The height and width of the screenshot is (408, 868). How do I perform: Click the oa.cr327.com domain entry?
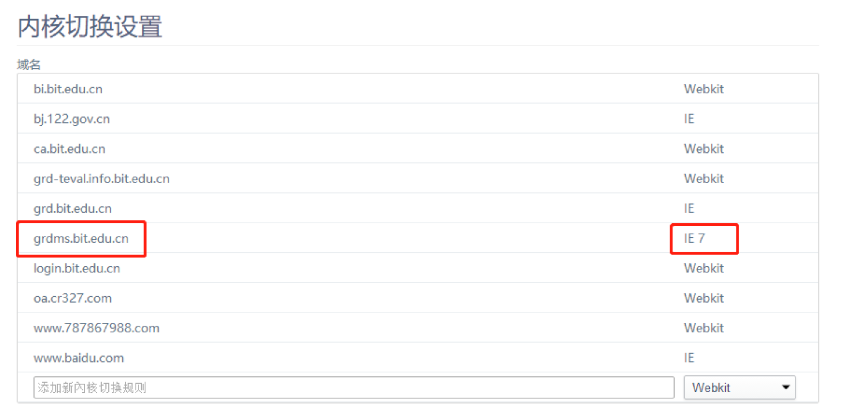coord(73,298)
